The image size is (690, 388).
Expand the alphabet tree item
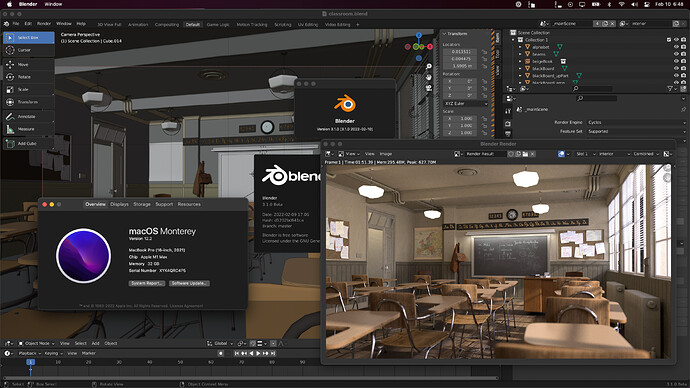pyautogui.click(x=520, y=47)
